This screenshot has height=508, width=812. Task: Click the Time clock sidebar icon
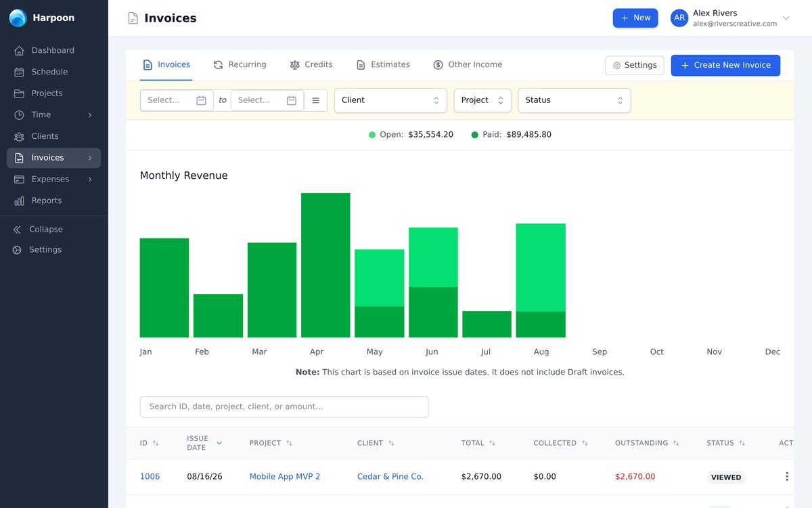coord(19,115)
